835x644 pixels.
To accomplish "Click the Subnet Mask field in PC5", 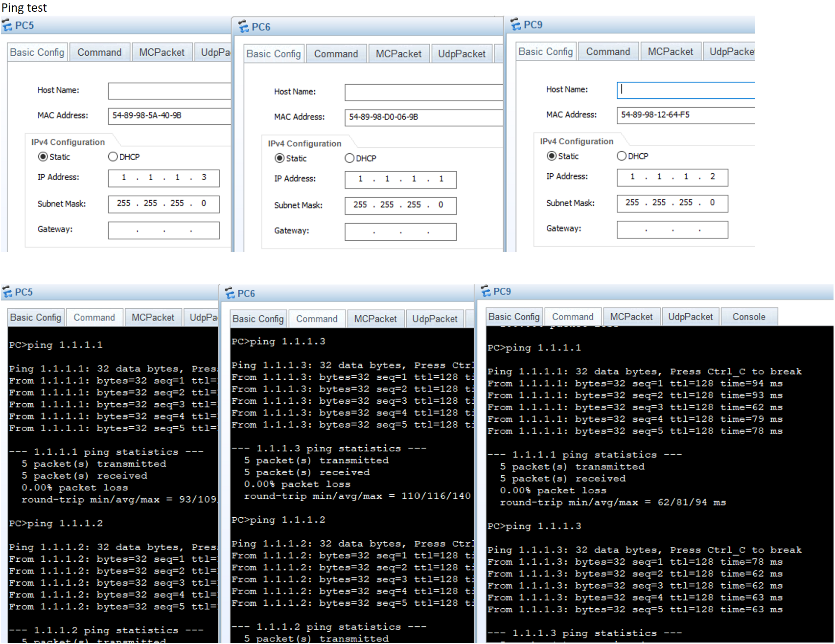I will click(164, 204).
